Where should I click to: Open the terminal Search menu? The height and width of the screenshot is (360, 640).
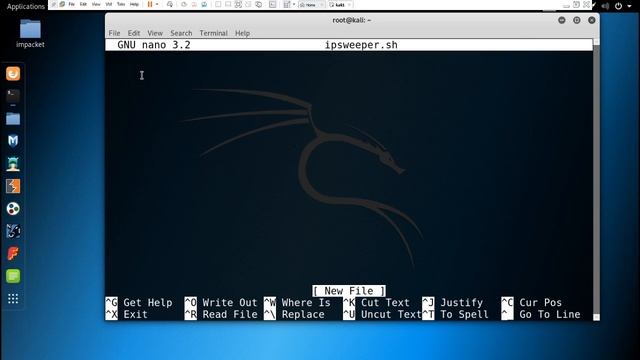tap(181, 33)
